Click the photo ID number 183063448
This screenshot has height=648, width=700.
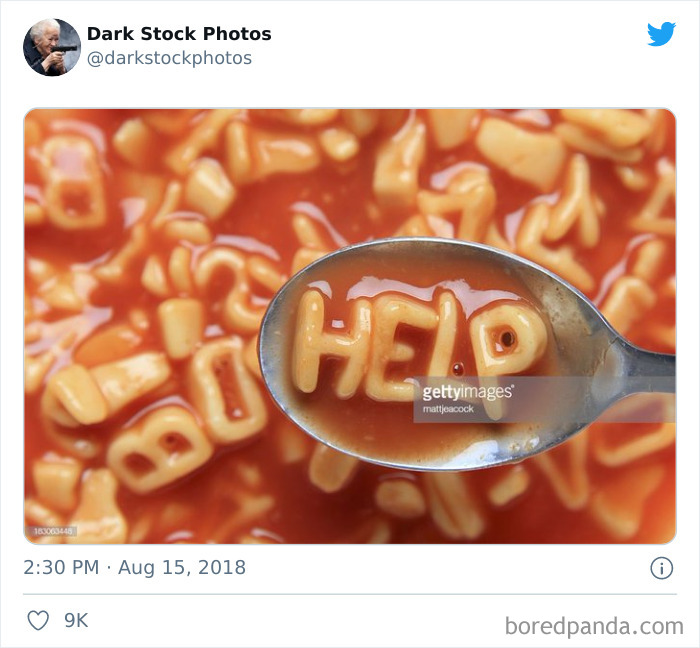point(55,531)
